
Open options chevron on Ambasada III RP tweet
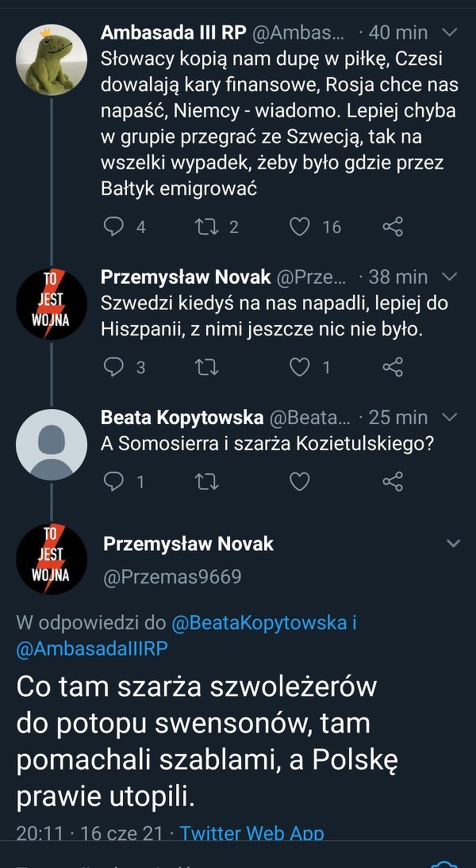click(x=448, y=33)
